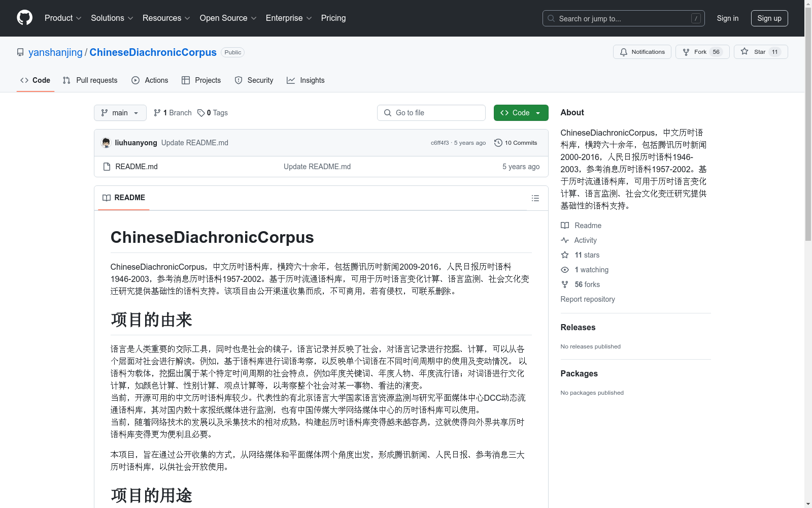Select the README tab heading

point(124,198)
